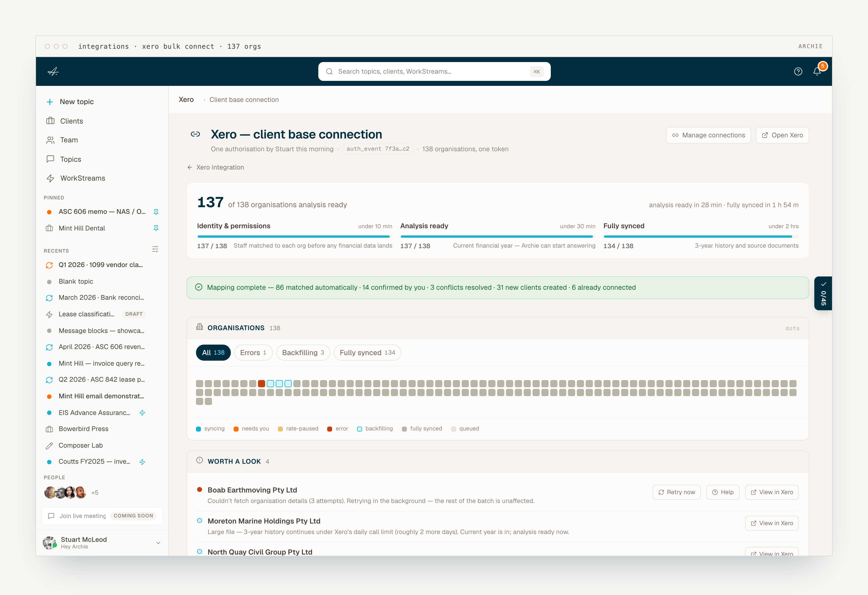Click Retry now for Boab Earthmoving
This screenshot has height=595, width=868.
pos(677,492)
